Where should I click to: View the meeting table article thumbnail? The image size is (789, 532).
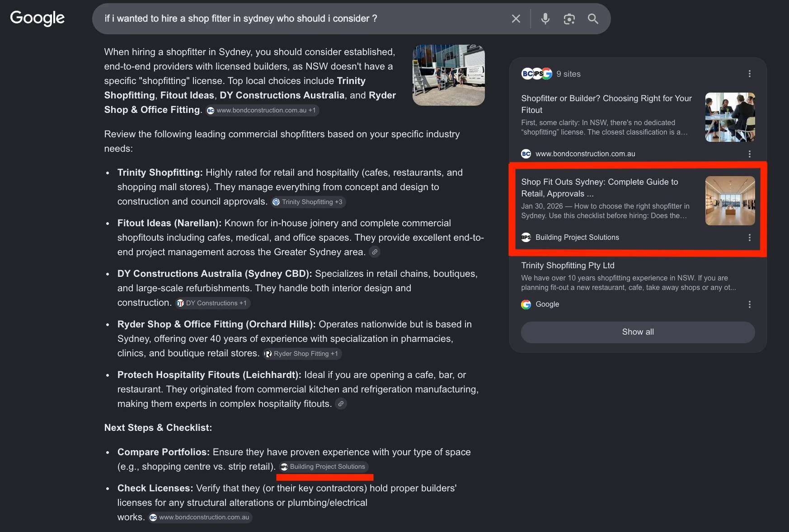point(730,117)
